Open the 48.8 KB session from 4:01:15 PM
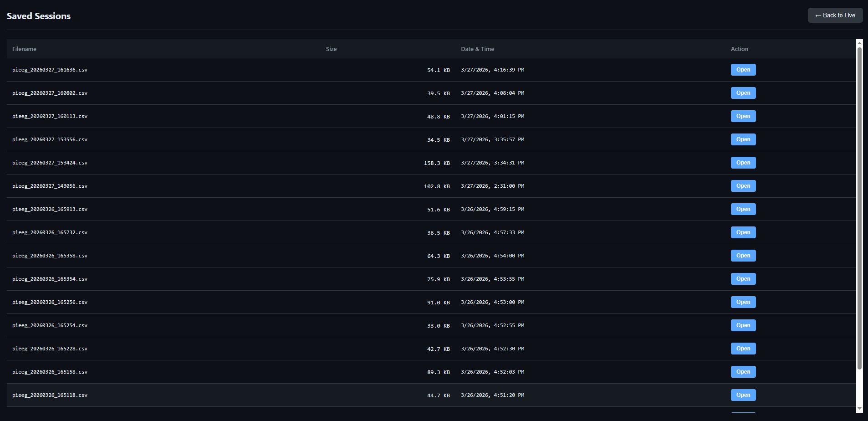 [743, 116]
